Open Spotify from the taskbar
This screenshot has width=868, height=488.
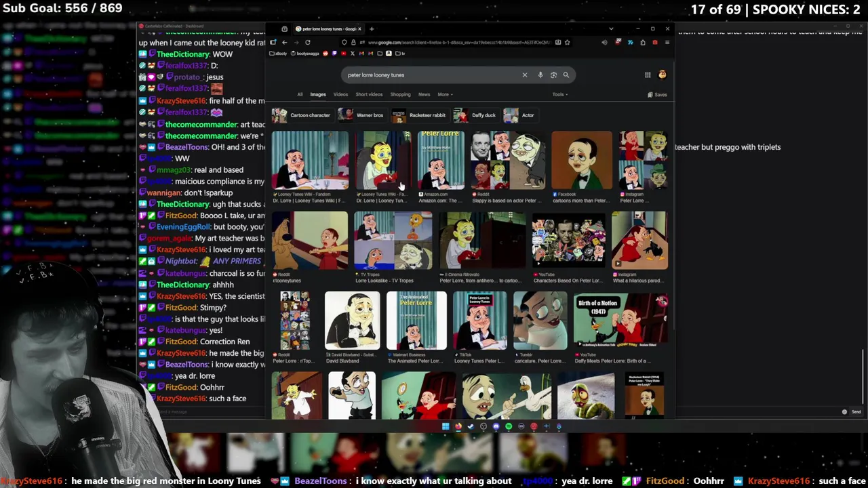point(509,426)
